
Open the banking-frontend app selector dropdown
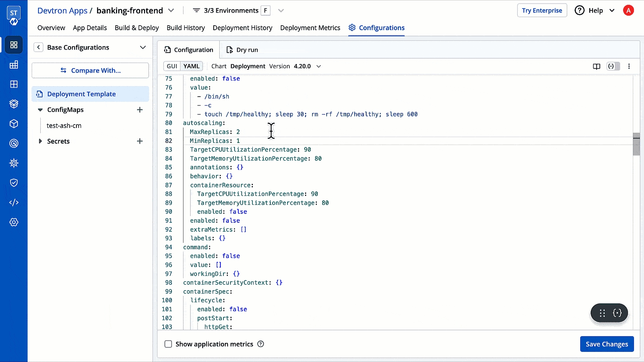coord(171,10)
